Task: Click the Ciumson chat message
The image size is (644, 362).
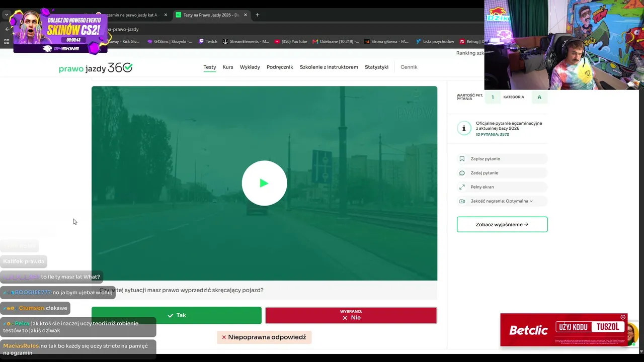Action: (x=35, y=308)
